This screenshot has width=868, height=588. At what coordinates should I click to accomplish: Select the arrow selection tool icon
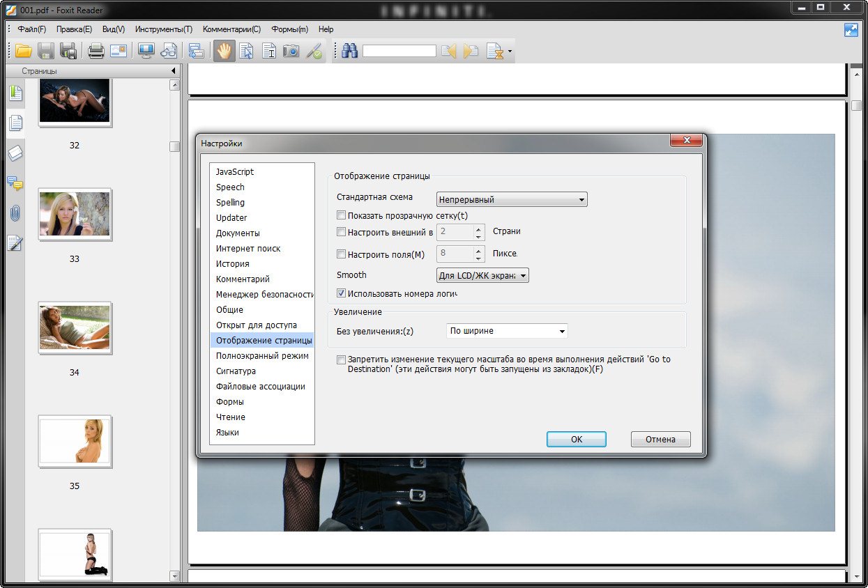tap(246, 51)
